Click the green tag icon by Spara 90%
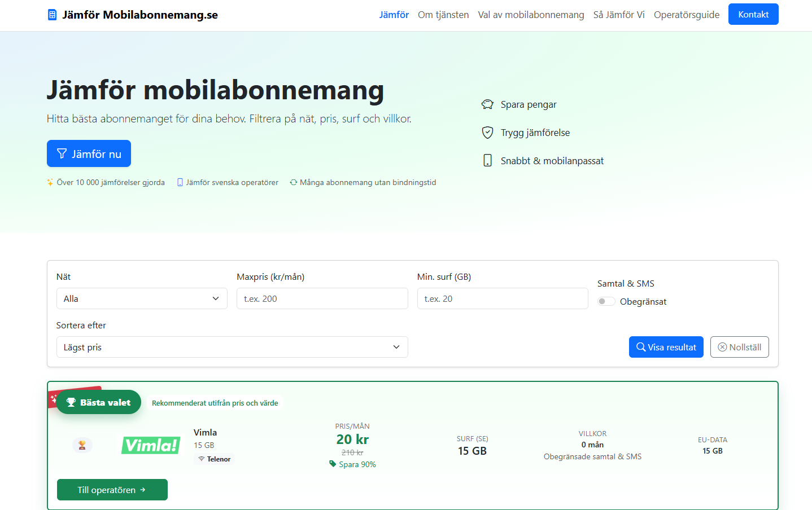 (x=333, y=464)
